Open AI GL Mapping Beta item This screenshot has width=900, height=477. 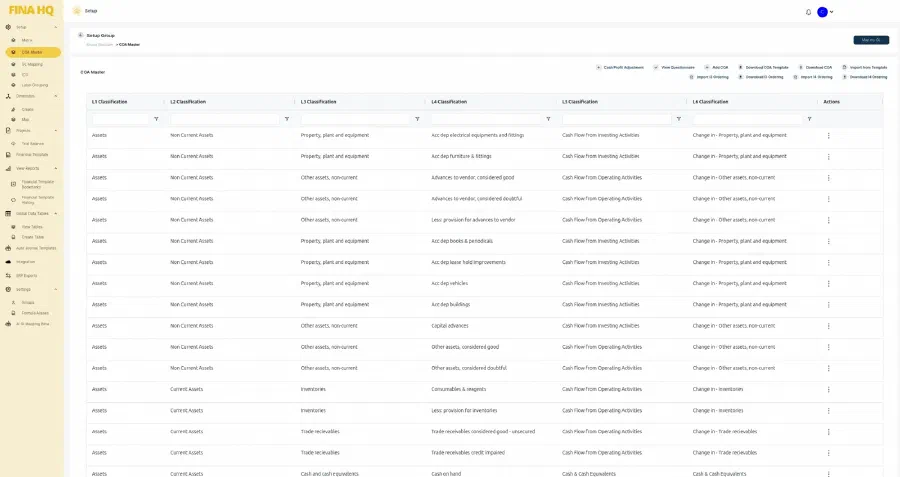click(x=33, y=324)
